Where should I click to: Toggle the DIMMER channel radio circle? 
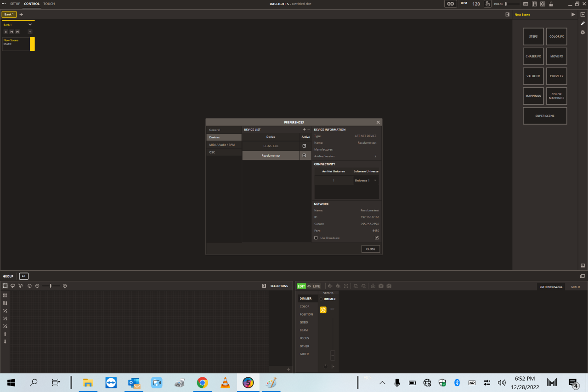(x=321, y=299)
